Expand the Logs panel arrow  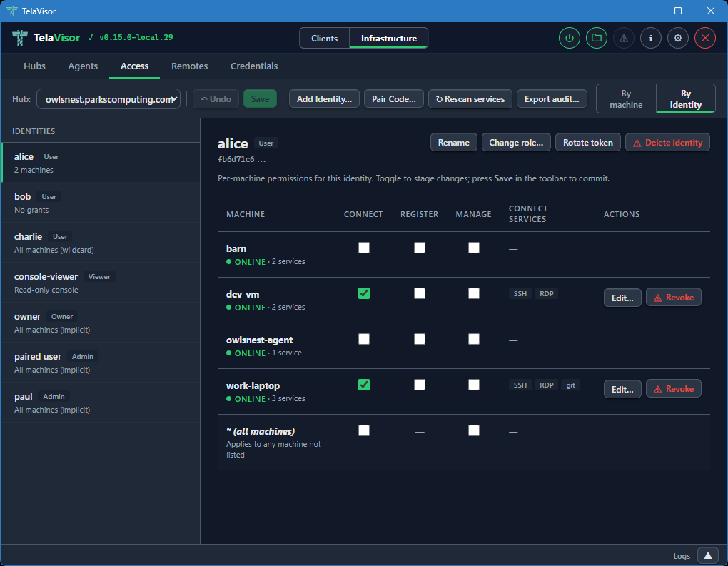point(707,555)
